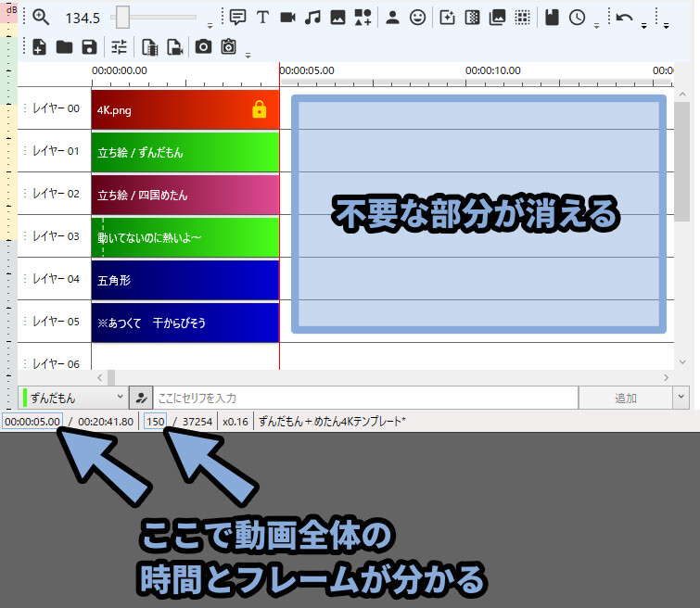Click the current frame 150 field
The width and height of the screenshot is (700, 608).
click(155, 422)
